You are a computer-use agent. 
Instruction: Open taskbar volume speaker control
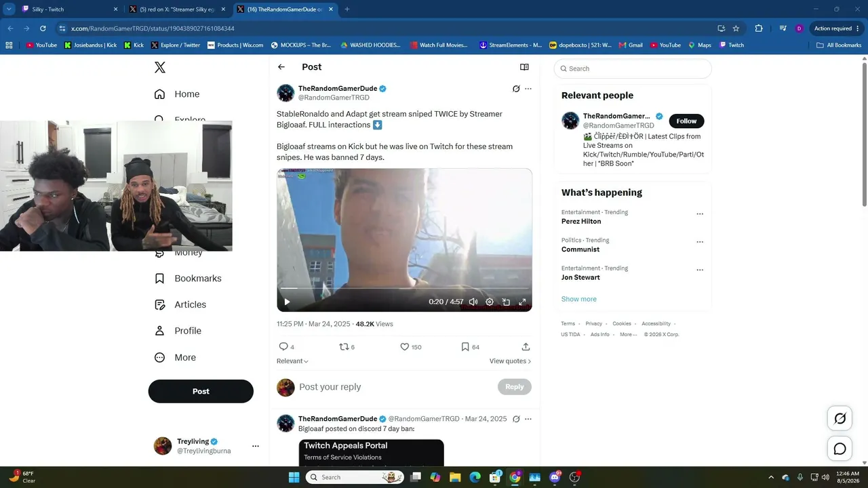point(825,477)
